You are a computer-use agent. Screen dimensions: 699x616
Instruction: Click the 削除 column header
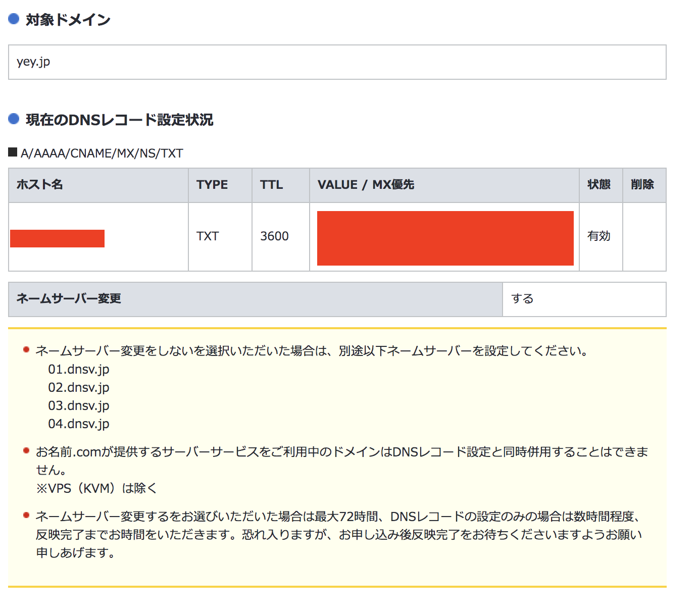tap(642, 185)
